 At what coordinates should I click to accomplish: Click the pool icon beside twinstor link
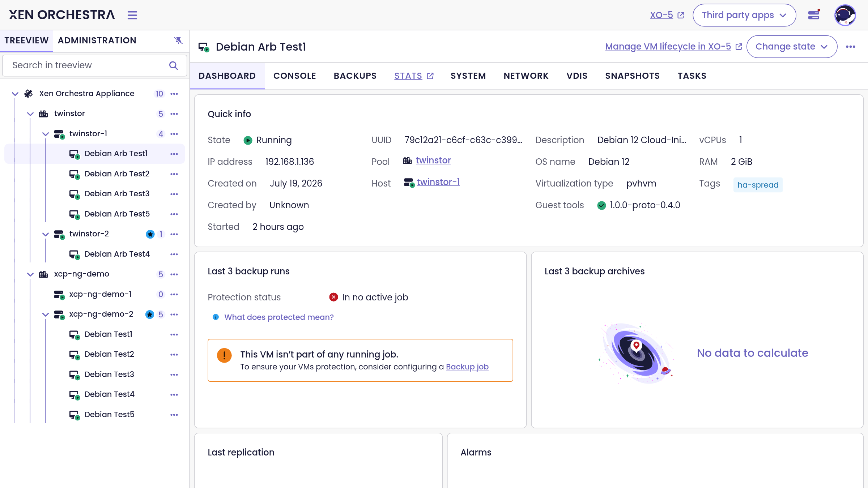point(408,160)
